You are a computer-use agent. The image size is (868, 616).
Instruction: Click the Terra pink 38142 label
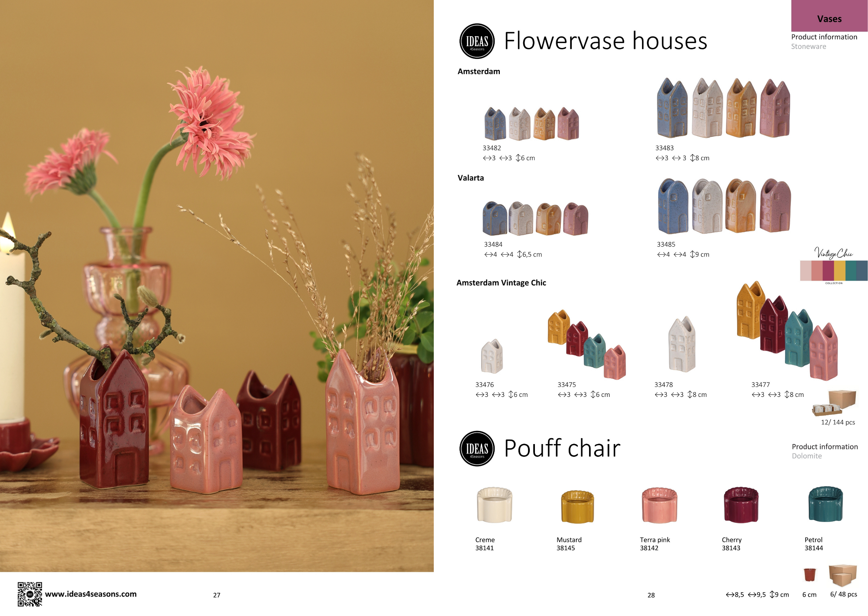(x=654, y=544)
